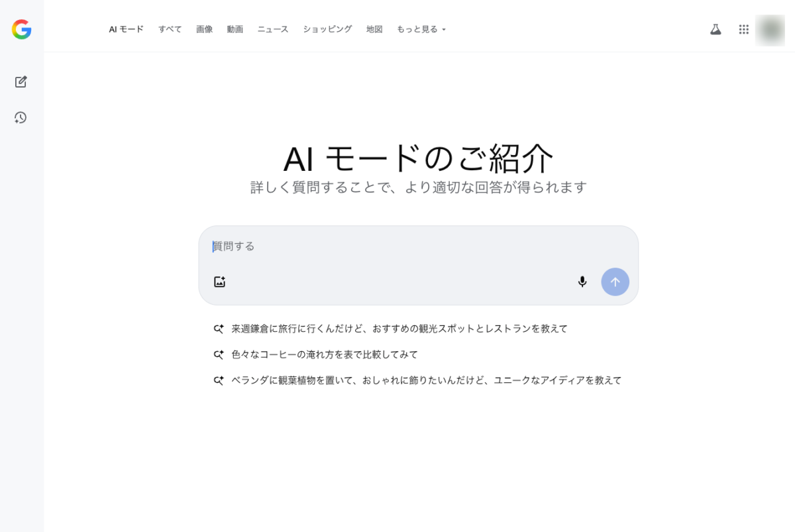Click search icon beside coffee brewing suggestion

(x=219, y=354)
